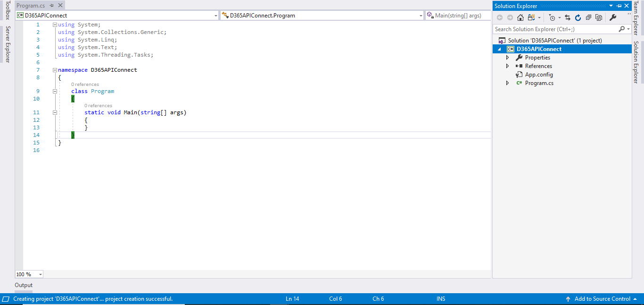The height and width of the screenshot is (305, 644).
Task: Close the Solution Explorer panel
Action: click(x=627, y=6)
